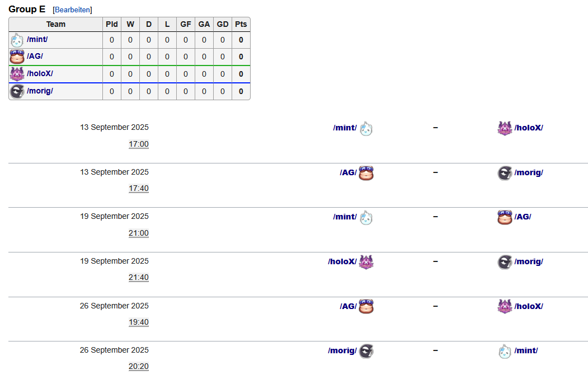588x379 pixels.
Task: Click /mint/ logo in the 20:20 match
Action: 505,351
